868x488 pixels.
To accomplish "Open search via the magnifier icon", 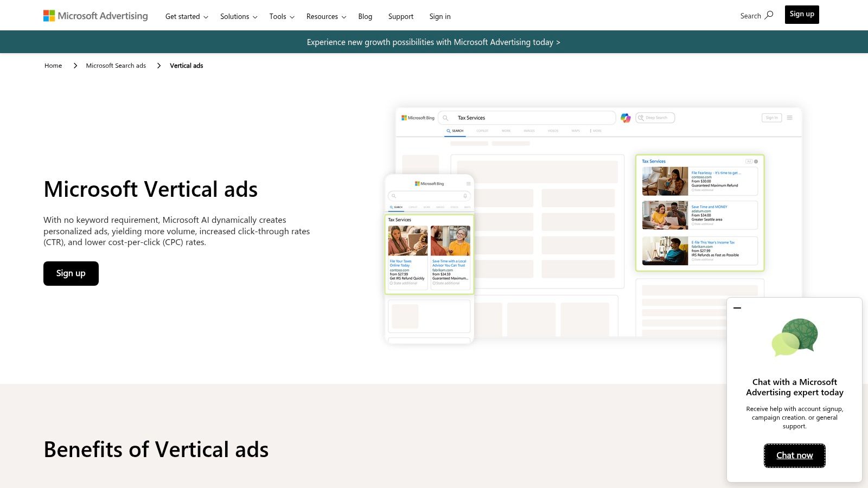I will (769, 16).
